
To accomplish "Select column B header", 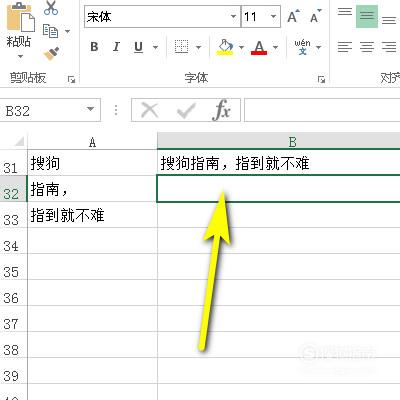I will (x=279, y=141).
